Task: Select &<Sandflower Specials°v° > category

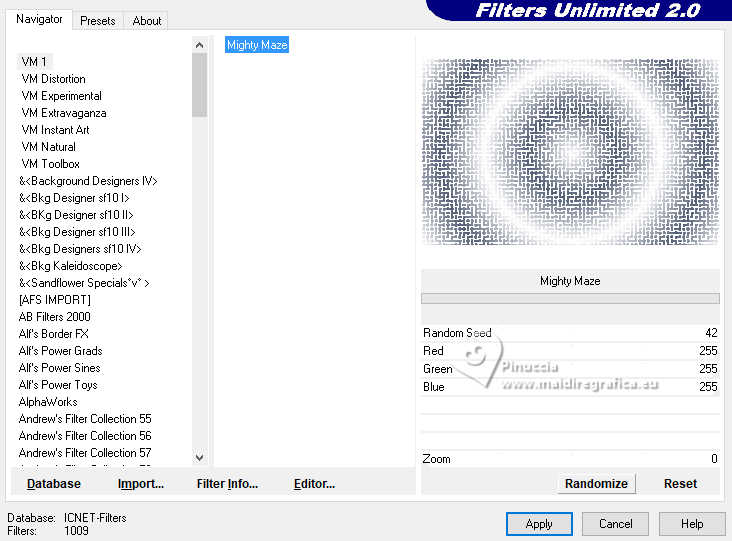Action: point(84,283)
